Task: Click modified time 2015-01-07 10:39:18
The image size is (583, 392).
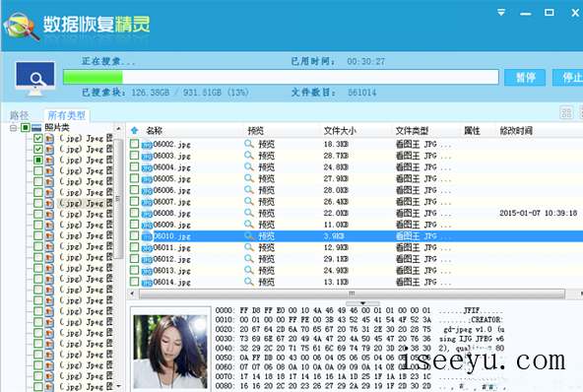Action: (x=538, y=213)
